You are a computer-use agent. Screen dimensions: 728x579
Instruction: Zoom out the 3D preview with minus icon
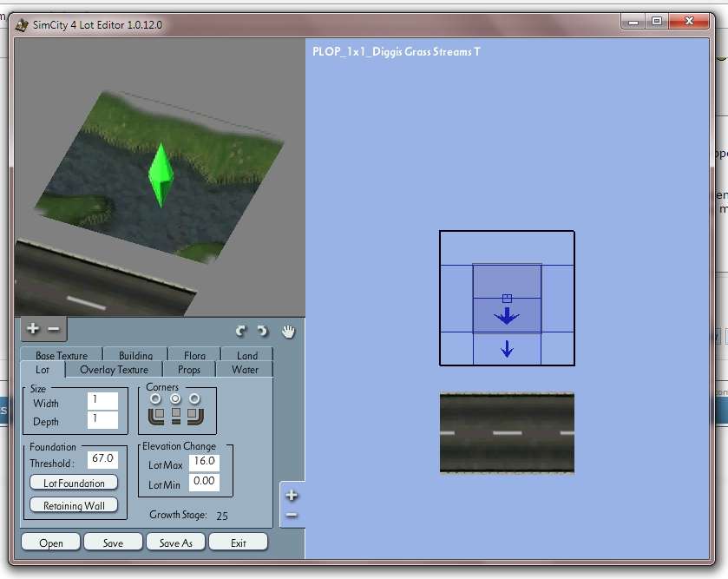pos(54,329)
